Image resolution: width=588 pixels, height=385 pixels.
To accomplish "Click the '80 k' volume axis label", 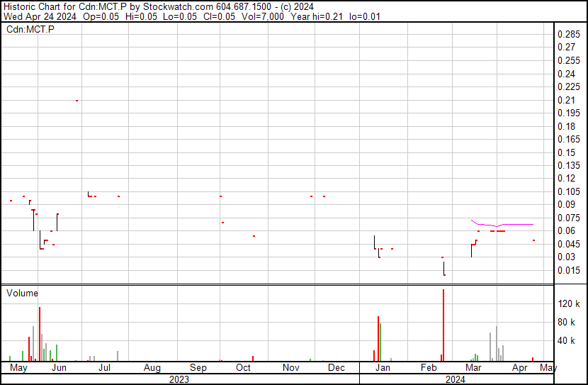I will 566,322.
